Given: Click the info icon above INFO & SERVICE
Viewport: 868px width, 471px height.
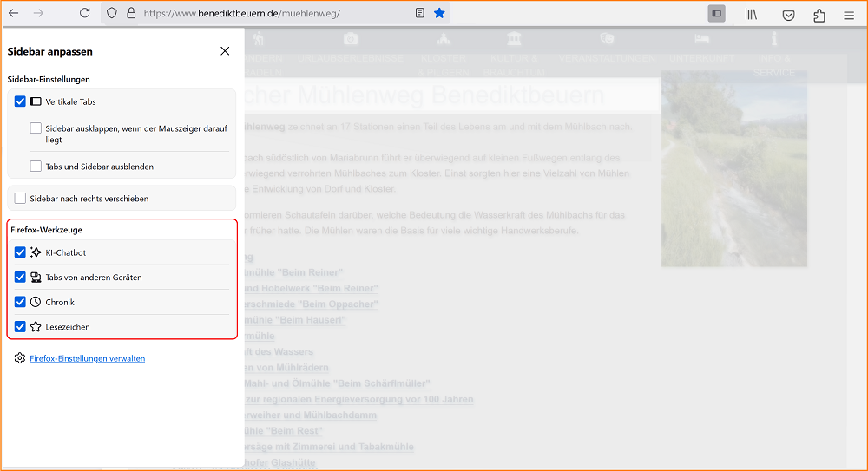Looking at the screenshot, I should [774, 39].
